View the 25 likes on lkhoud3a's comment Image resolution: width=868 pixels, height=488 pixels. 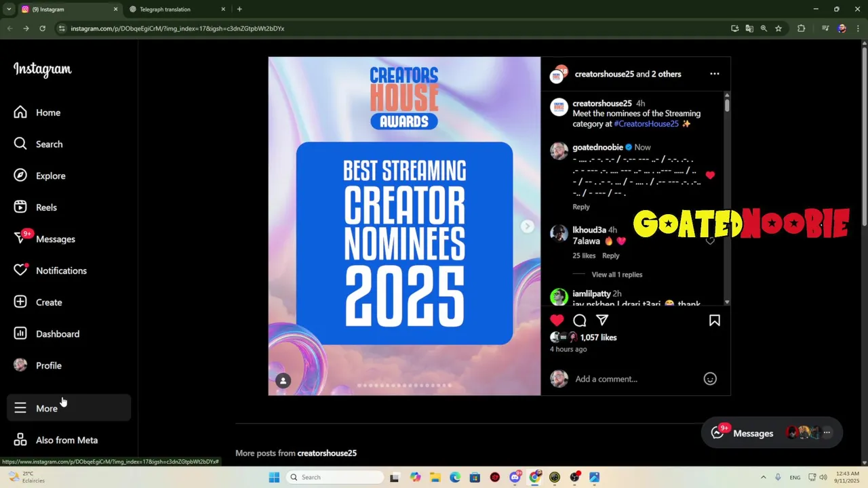(584, 256)
